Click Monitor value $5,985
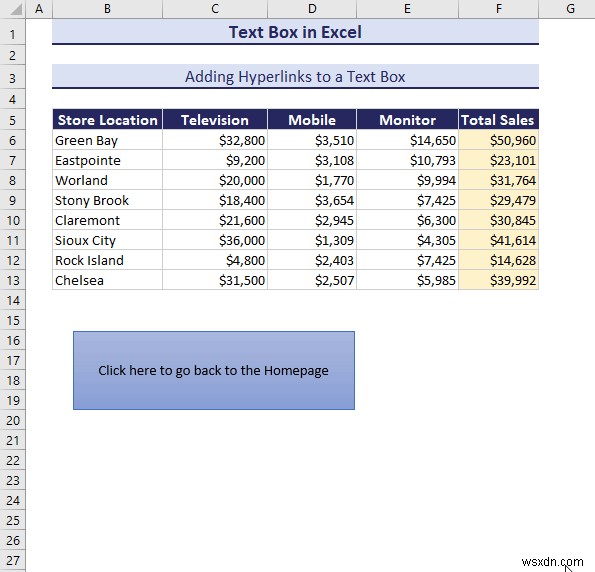 (x=407, y=280)
